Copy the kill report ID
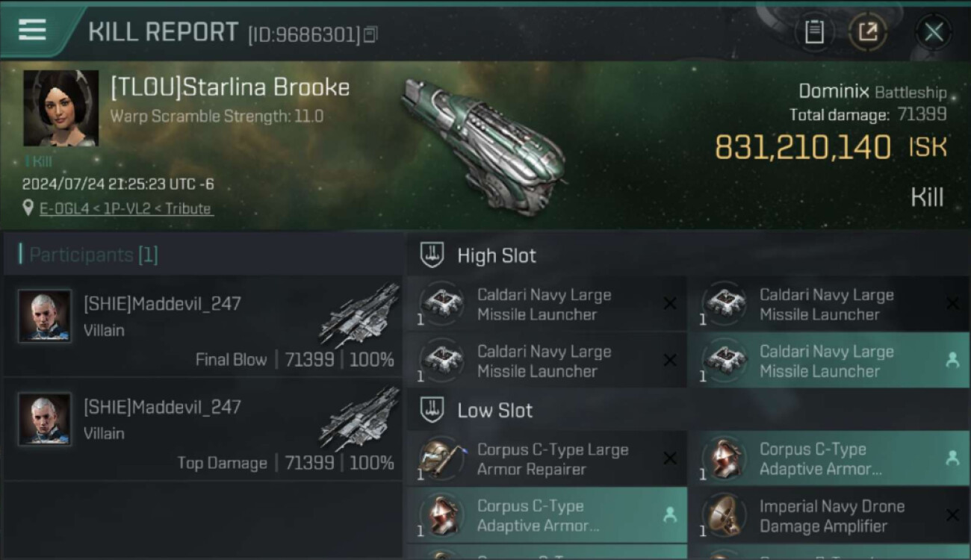 [371, 34]
